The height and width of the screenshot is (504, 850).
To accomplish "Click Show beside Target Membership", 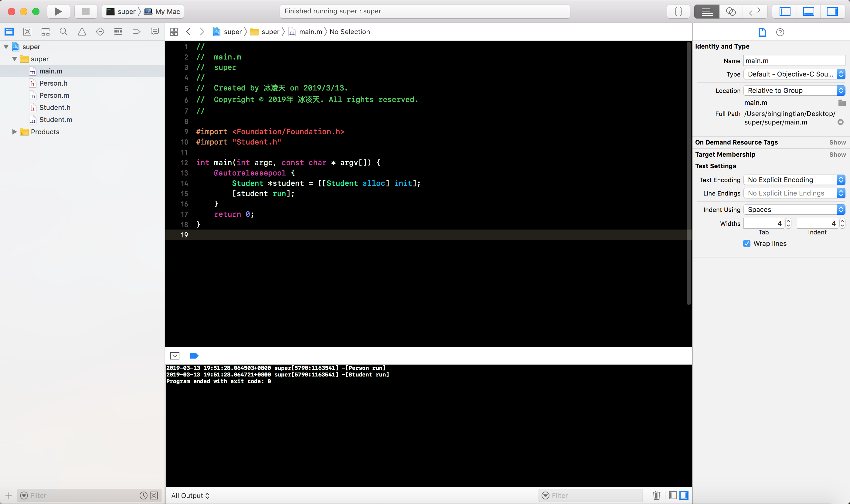I will (x=837, y=155).
